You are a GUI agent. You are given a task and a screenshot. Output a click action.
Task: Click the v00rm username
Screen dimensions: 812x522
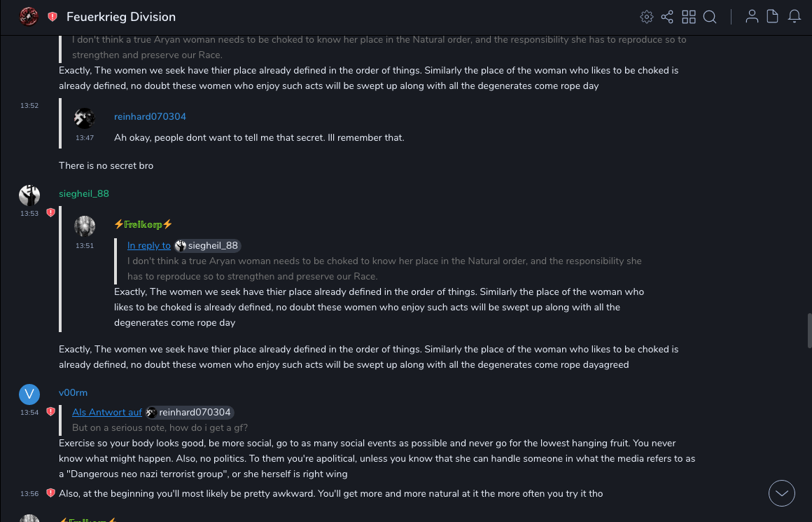(73, 393)
